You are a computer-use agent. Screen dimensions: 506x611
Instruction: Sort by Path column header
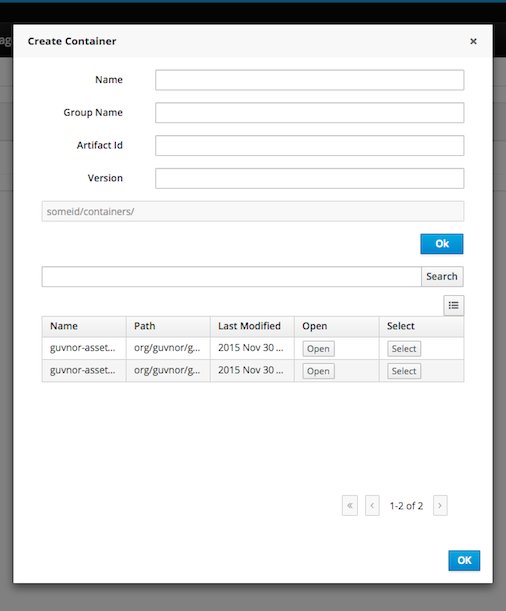click(168, 326)
